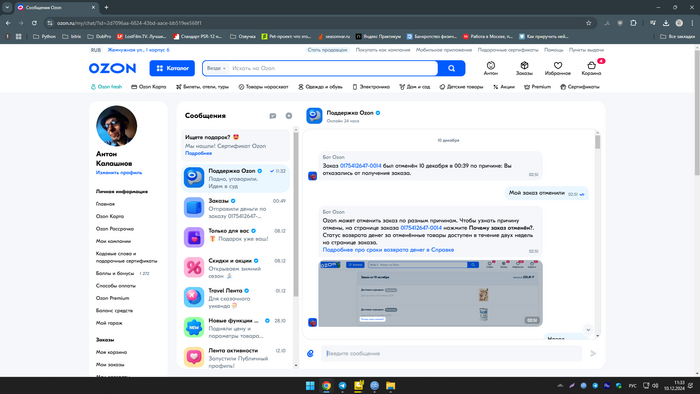Open Помощь link in top bar
The image size is (700, 394).
click(x=554, y=50)
